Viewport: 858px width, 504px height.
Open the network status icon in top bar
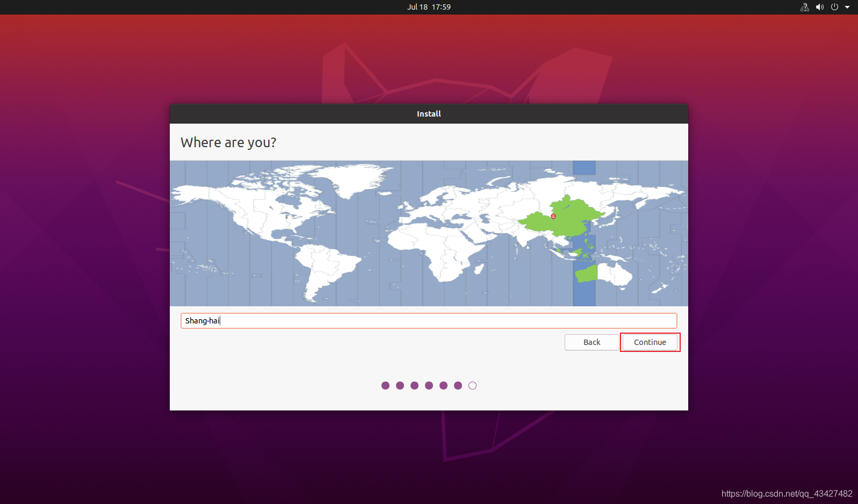coord(804,7)
